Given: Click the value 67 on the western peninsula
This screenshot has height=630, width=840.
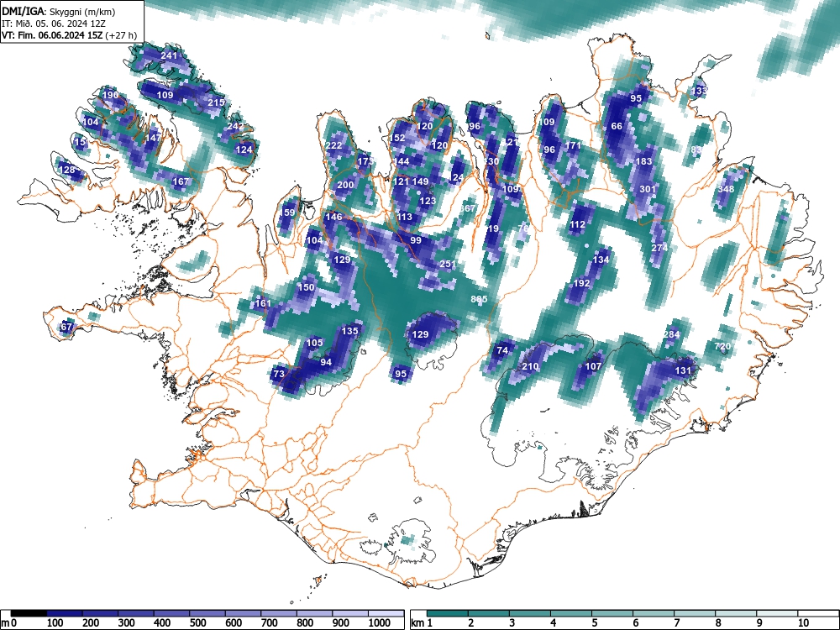Looking at the screenshot, I should click(x=66, y=326).
